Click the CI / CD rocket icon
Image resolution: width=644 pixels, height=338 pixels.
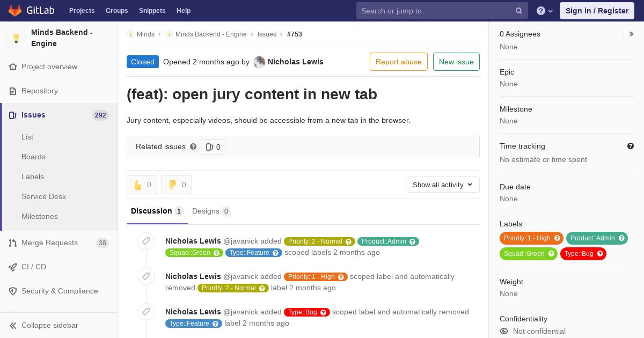(x=13, y=267)
